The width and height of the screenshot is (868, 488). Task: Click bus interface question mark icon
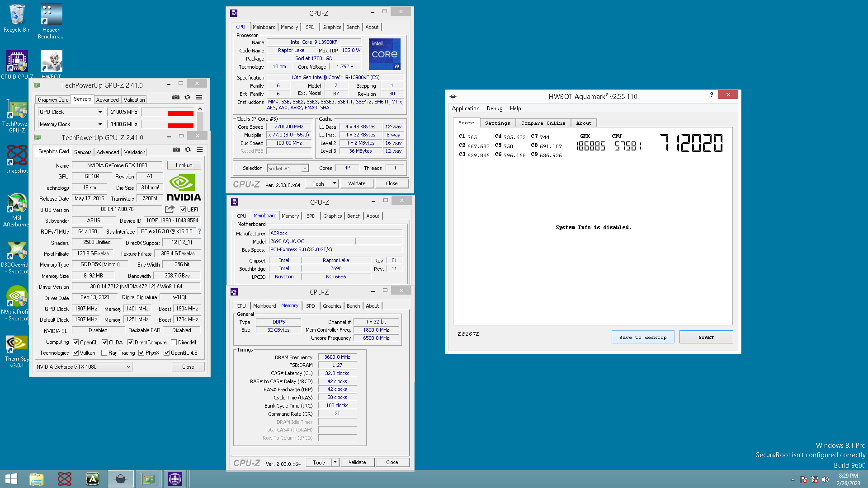(x=199, y=231)
